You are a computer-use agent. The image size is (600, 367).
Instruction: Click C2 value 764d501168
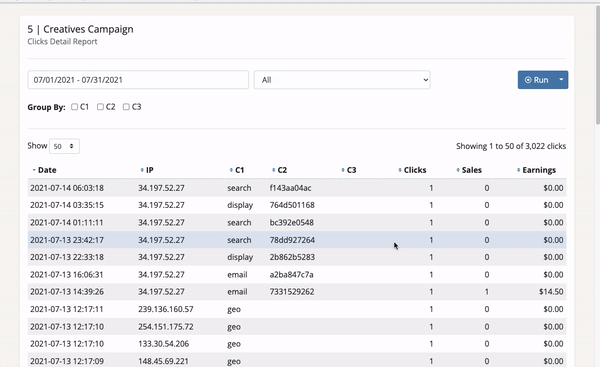pyautogui.click(x=292, y=205)
